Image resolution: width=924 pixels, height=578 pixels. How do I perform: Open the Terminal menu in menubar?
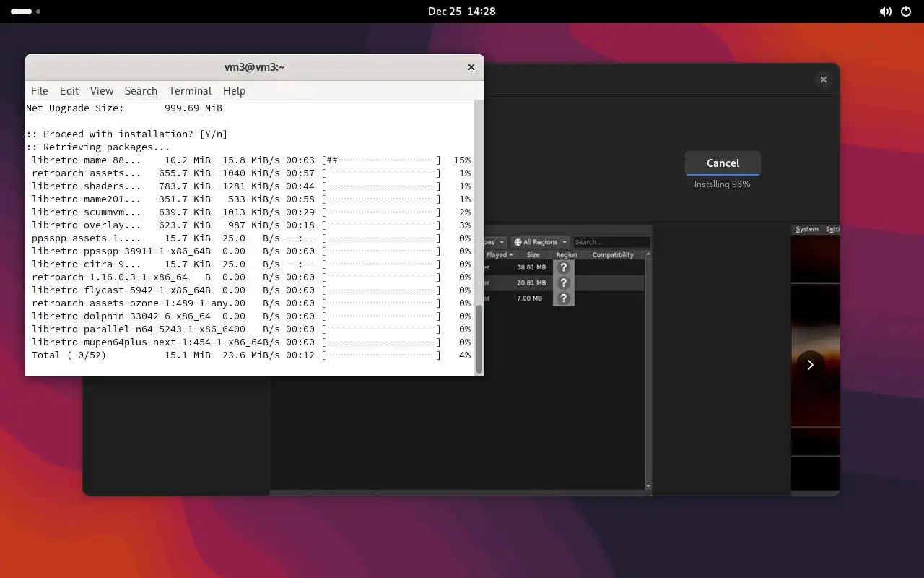pyautogui.click(x=190, y=90)
